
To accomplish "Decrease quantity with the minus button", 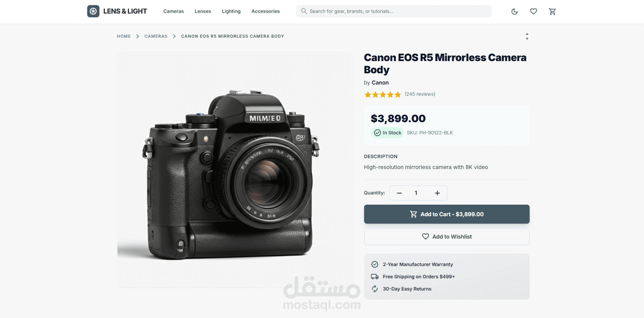I will click(399, 193).
